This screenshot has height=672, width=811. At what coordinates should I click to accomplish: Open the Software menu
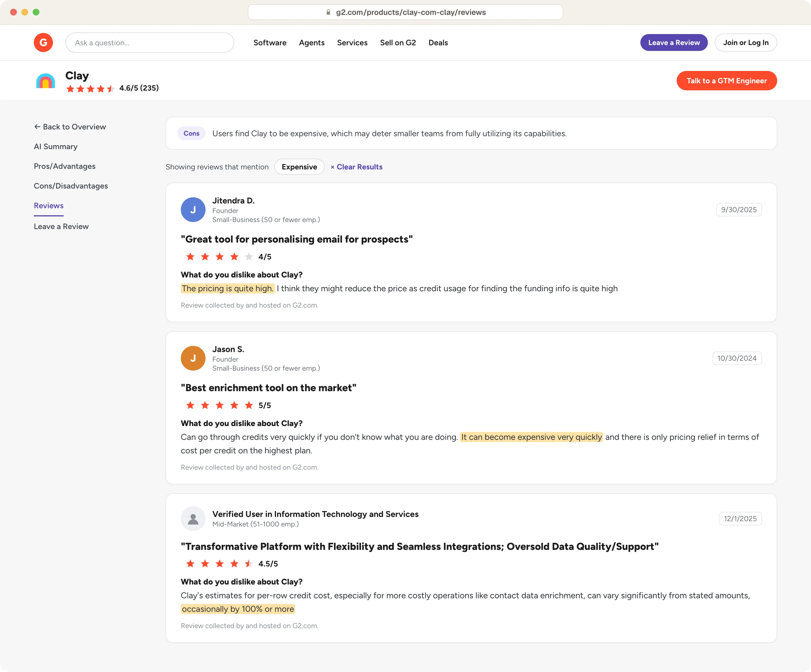pos(270,42)
